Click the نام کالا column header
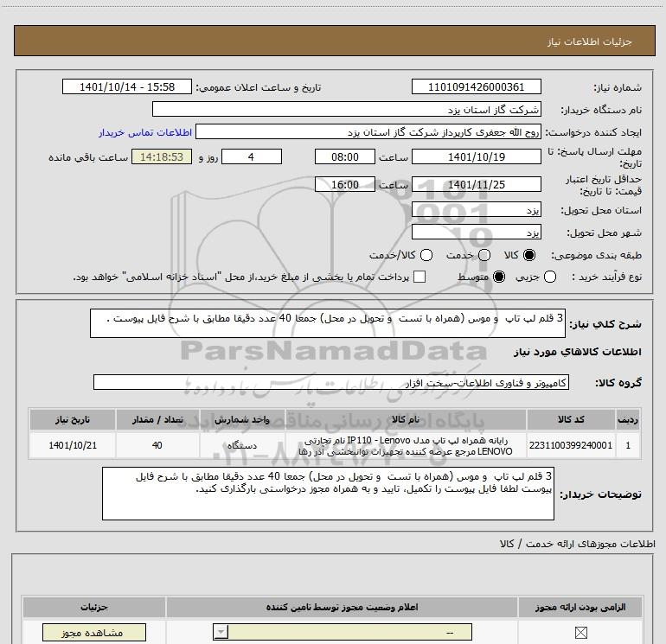The height and width of the screenshot is (644, 666). coord(406,419)
